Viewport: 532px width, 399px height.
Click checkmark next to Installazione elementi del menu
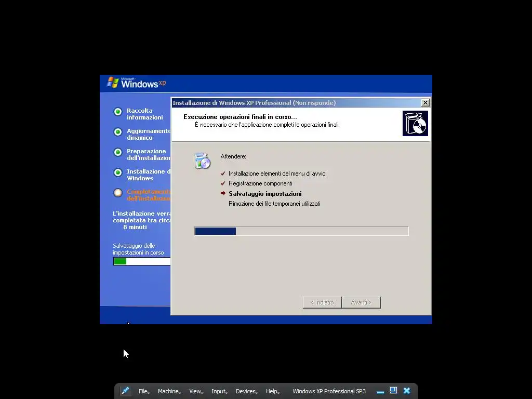coord(223,174)
